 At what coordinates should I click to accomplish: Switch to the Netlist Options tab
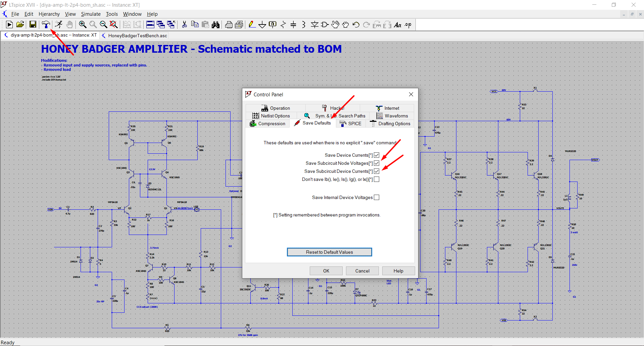pyautogui.click(x=271, y=116)
